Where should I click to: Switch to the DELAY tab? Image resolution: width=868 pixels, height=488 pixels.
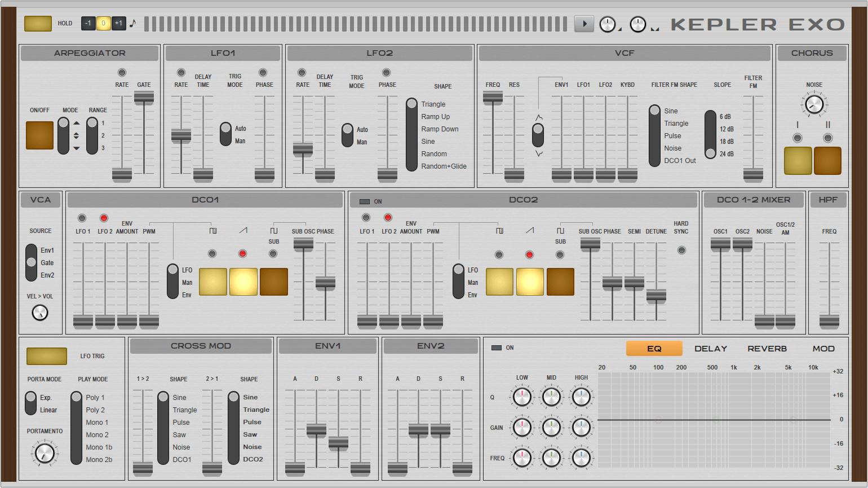click(711, 349)
